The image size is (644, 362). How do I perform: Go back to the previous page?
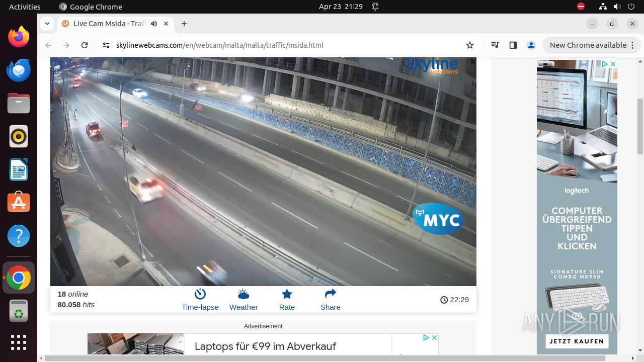[48, 45]
